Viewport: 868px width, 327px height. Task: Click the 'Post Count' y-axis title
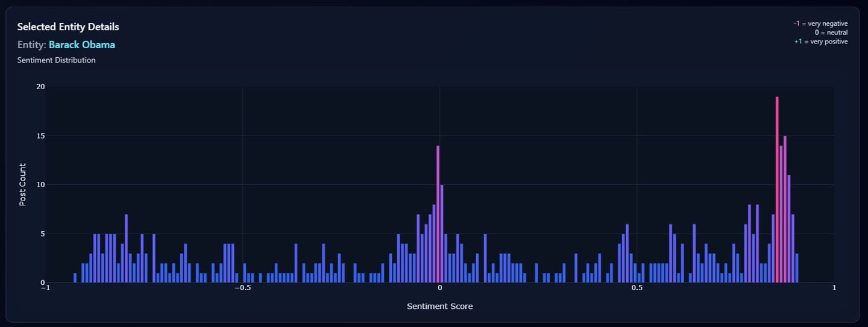[x=22, y=184]
